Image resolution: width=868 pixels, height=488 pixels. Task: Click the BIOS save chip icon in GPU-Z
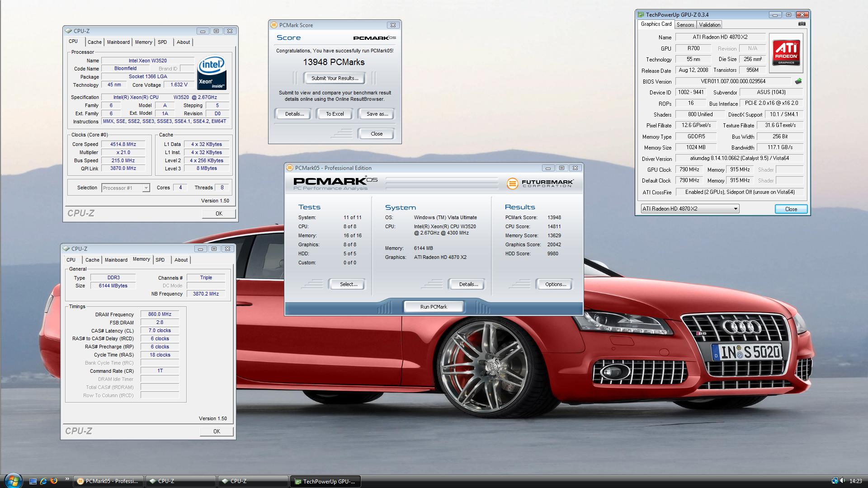(798, 81)
